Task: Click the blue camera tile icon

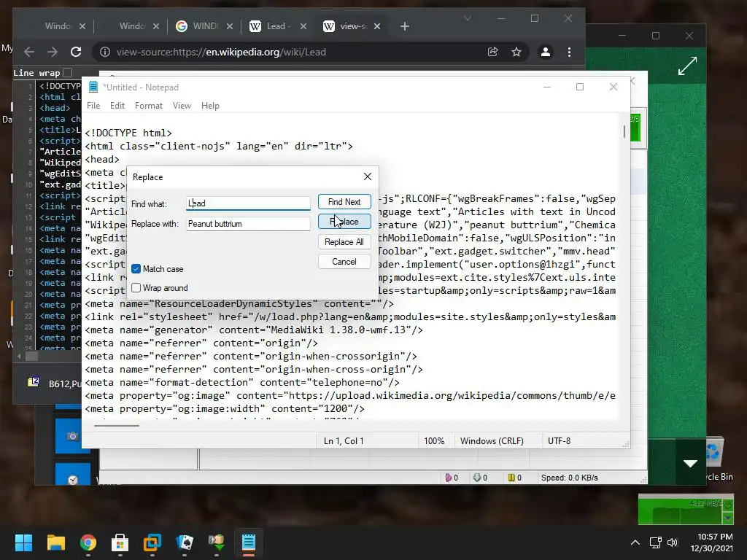Action: [72, 436]
